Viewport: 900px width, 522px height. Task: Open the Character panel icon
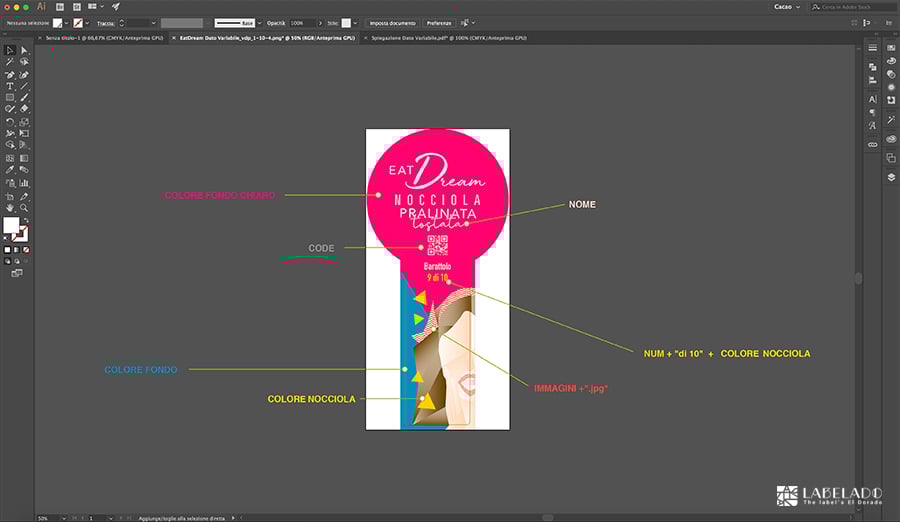click(x=872, y=99)
